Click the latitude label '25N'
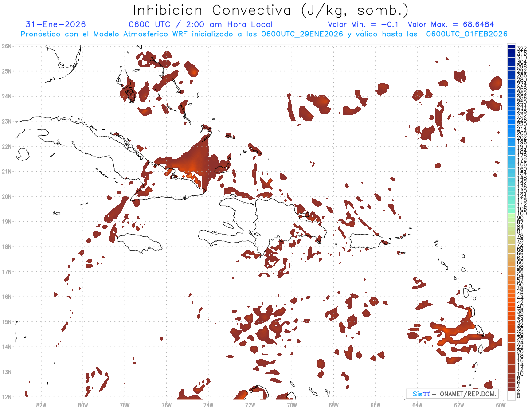Viewport: 532px width, 411px height. [7, 71]
